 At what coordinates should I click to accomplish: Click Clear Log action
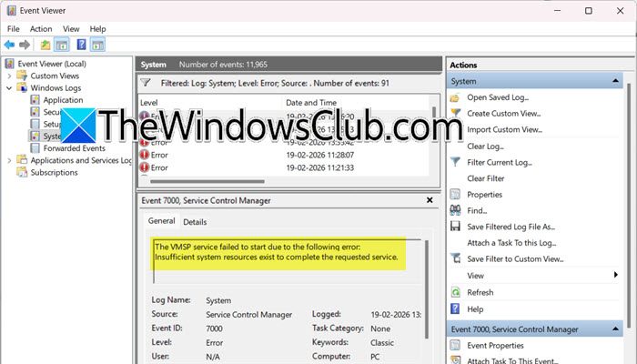pos(485,147)
